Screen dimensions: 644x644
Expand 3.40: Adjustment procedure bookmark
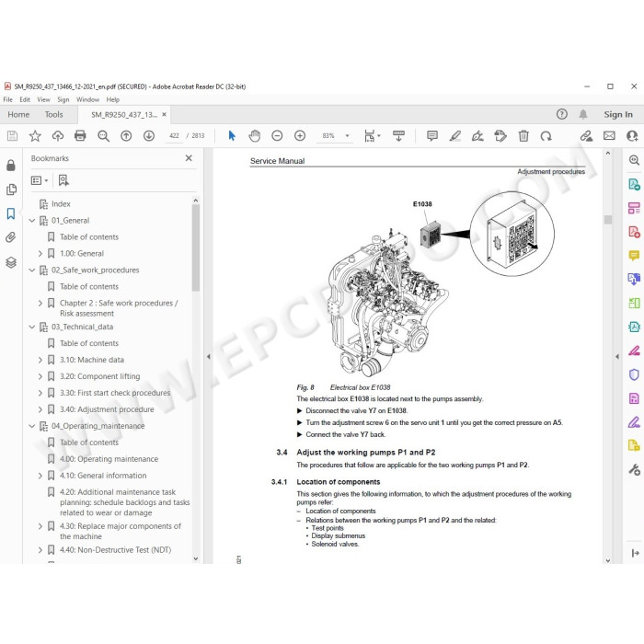coord(40,409)
